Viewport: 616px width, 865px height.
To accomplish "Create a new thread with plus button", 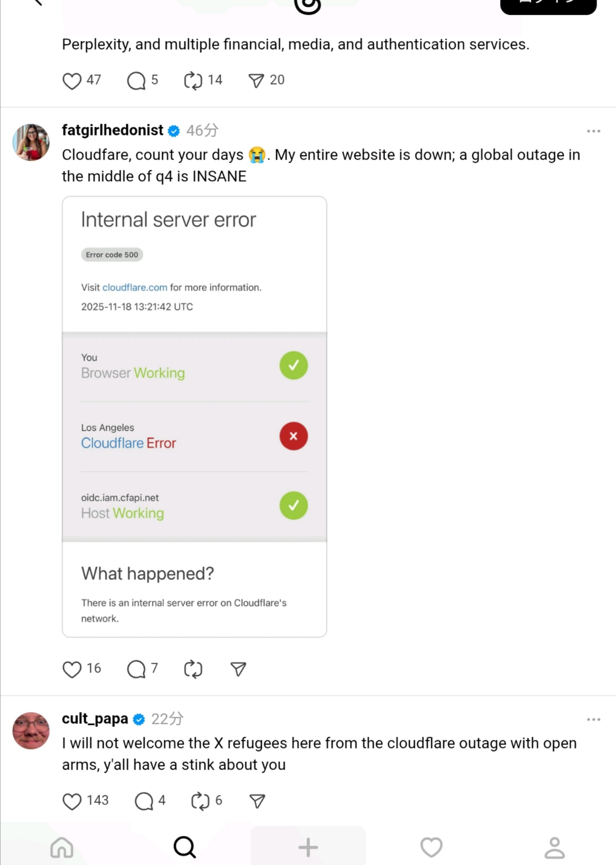I will click(x=308, y=848).
